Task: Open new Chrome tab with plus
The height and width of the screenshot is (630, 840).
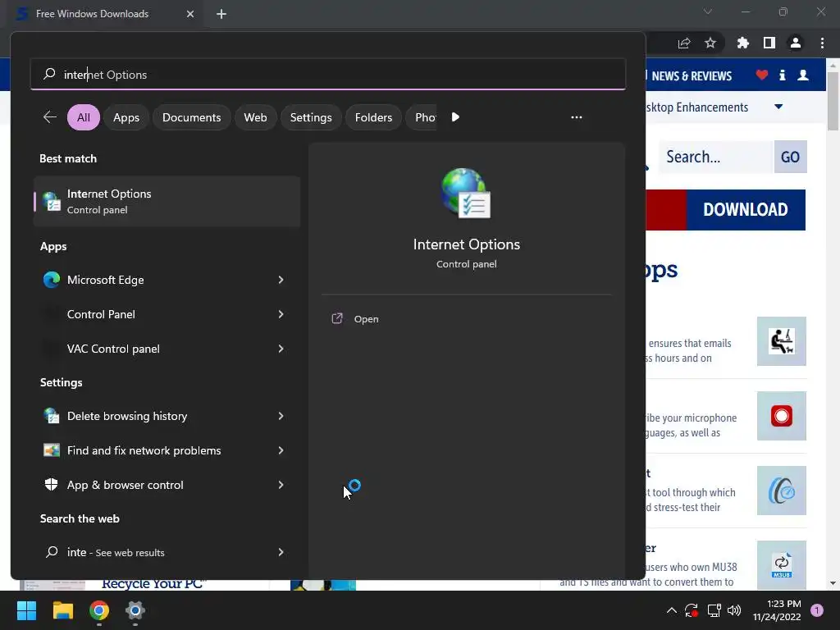Action: tap(221, 14)
